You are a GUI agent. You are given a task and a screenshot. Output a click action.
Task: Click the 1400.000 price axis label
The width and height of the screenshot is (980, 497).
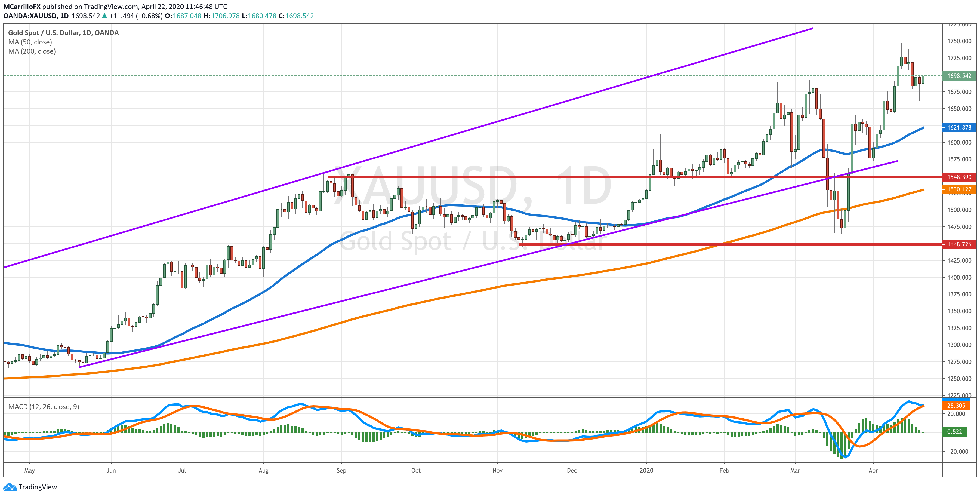pos(959,277)
